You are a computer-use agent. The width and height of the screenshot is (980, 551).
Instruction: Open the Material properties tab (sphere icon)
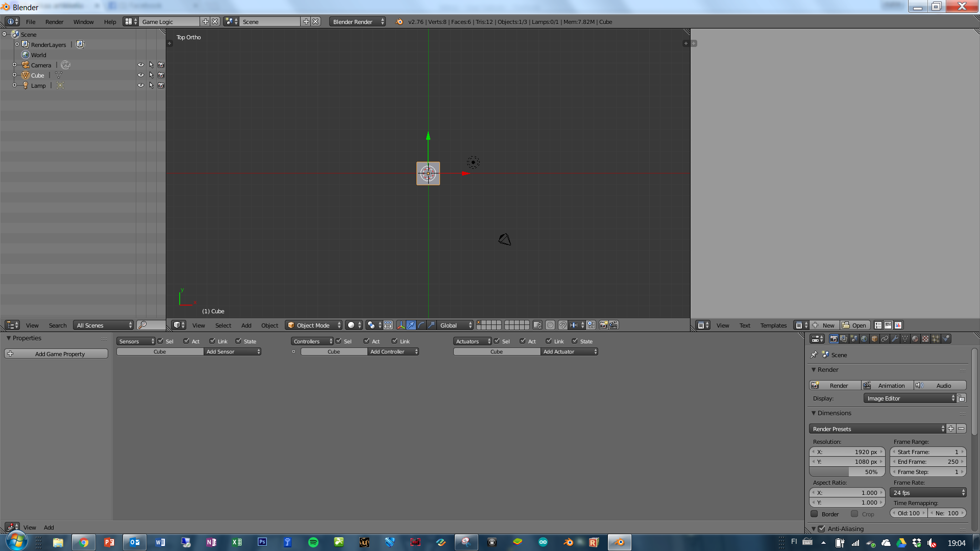click(915, 339)
